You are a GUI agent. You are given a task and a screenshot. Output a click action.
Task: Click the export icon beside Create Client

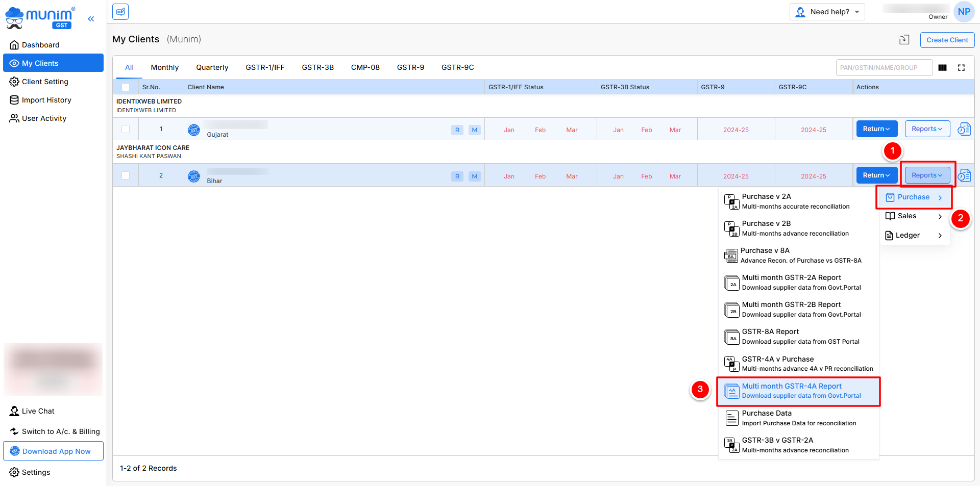click(904, 40)
